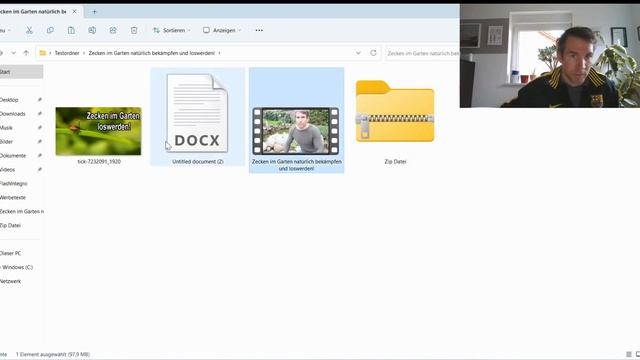Click the Cut scissors icon
This screenshot has height=360, width=640.
[29, 30]
